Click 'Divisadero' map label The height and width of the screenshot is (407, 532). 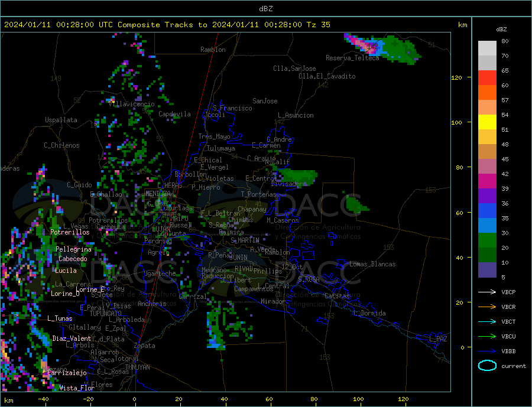[288, 184]
